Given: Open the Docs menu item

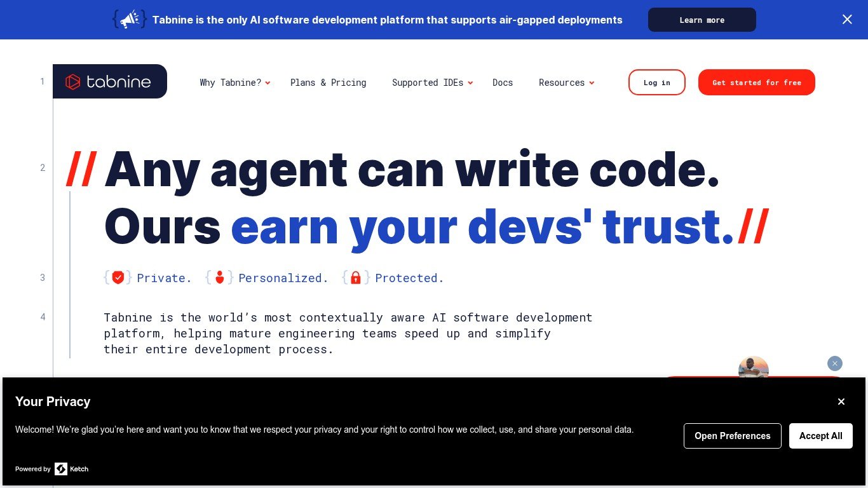Looking at the screenshot, I should 502,83.
